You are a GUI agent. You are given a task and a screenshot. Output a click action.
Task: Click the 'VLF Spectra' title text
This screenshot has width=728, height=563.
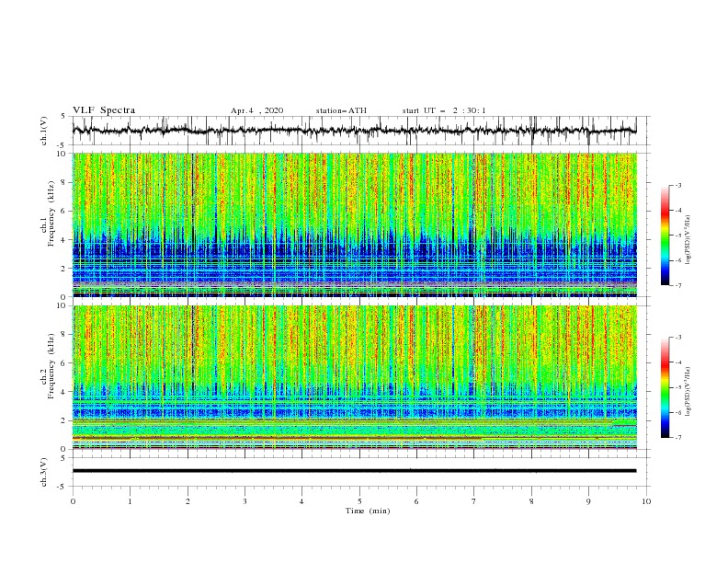click(104, 110)
